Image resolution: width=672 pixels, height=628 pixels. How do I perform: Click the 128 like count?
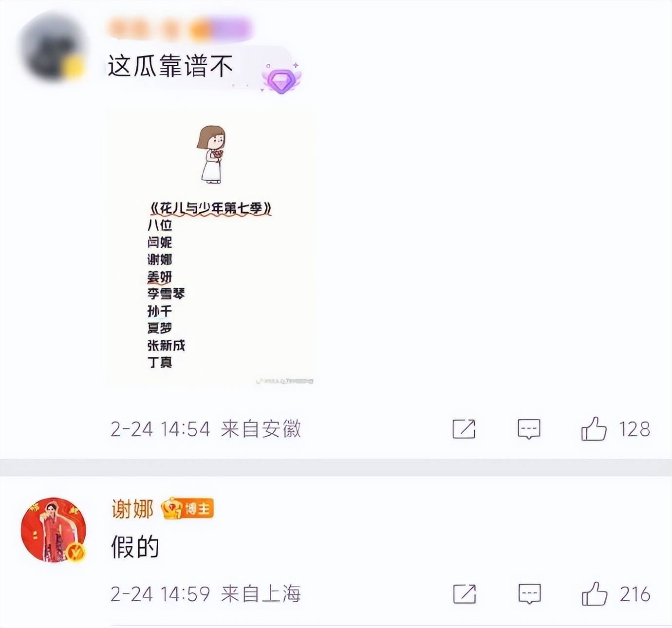635,429
